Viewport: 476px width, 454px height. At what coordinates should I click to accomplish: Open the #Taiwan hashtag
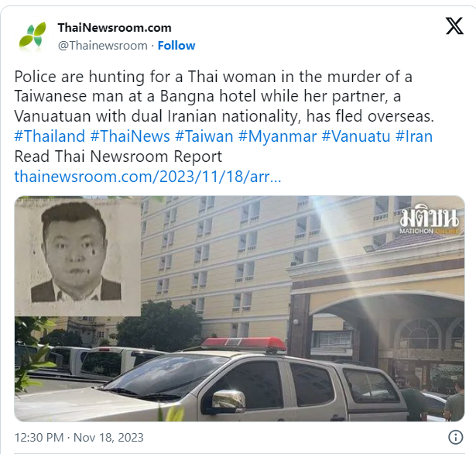[x=204, y=136]
